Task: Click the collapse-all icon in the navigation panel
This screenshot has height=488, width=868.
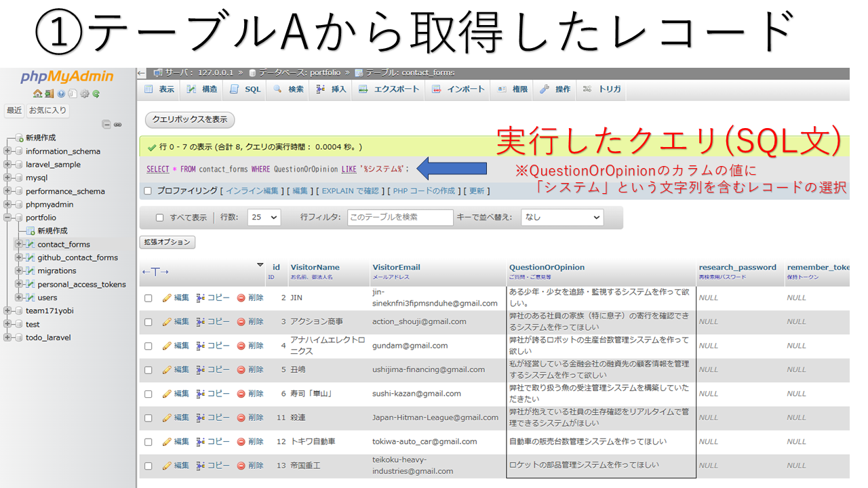Action: (x=106, y=125)
